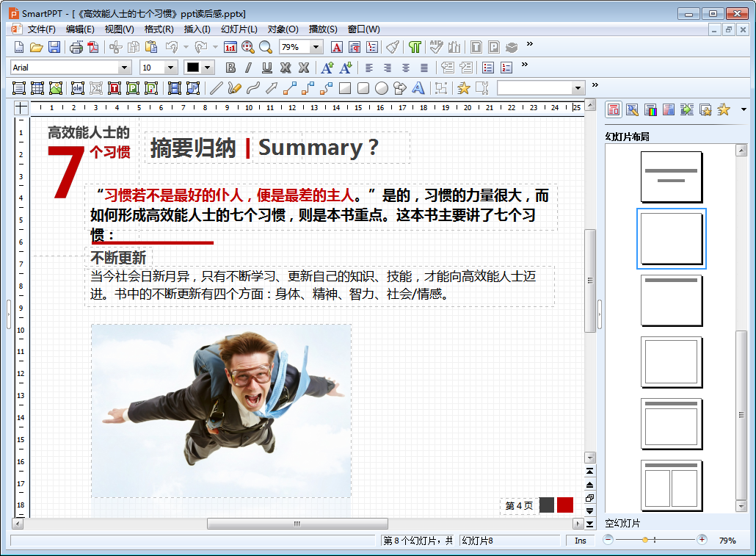The height and width of the screenshot is (556, 756).
Task: Insert a table frame
Action: (x=37, y=88)
